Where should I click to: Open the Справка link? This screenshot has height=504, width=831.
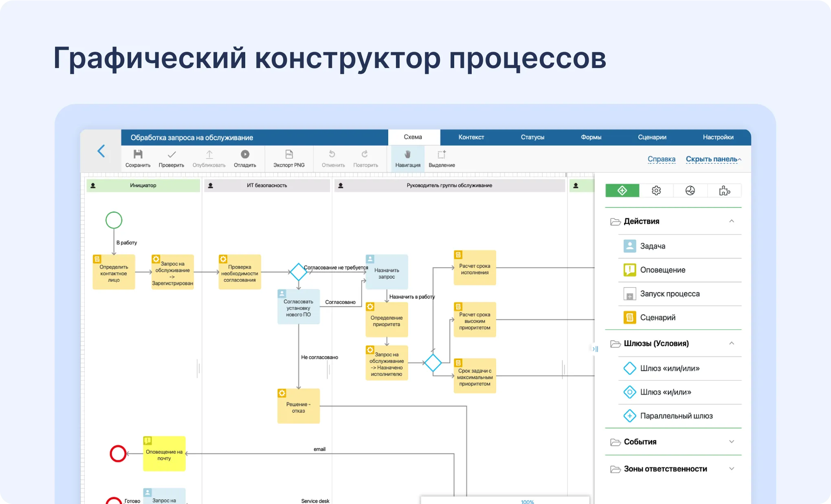click(662, 159)
